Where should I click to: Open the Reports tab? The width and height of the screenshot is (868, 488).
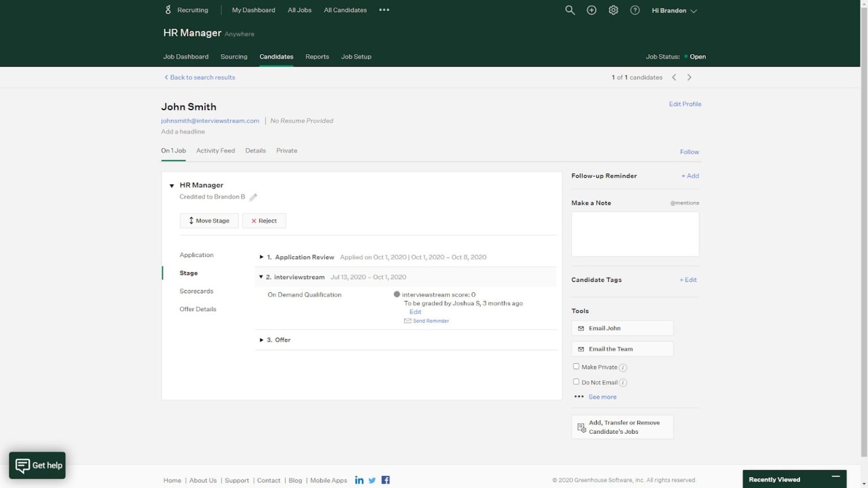point(317,56)
